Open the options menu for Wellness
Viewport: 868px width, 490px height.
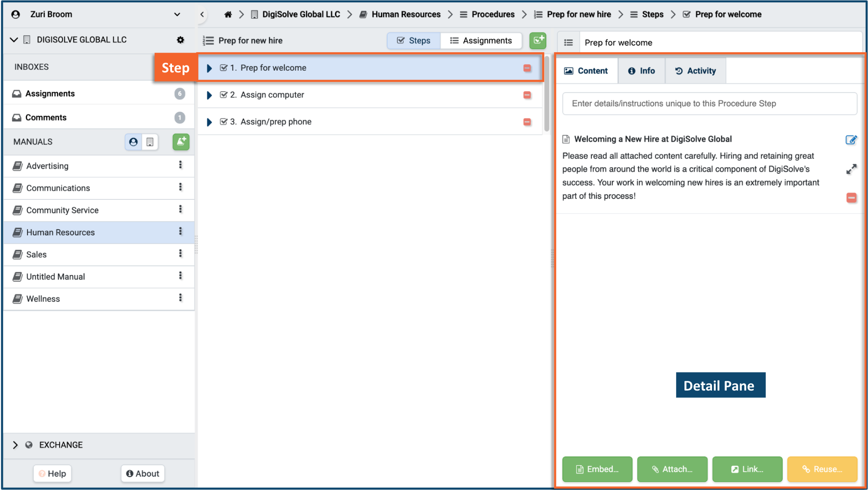(x=180, y=298)
